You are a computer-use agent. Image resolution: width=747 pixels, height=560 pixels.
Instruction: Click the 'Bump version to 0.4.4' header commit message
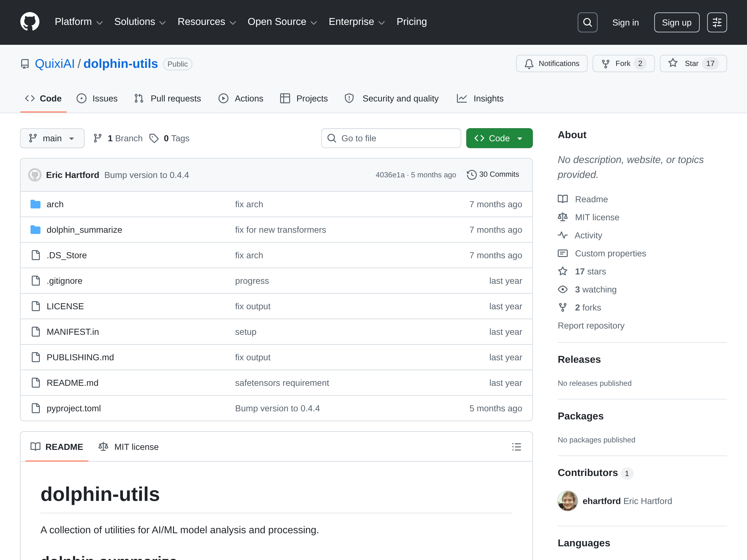147,175
